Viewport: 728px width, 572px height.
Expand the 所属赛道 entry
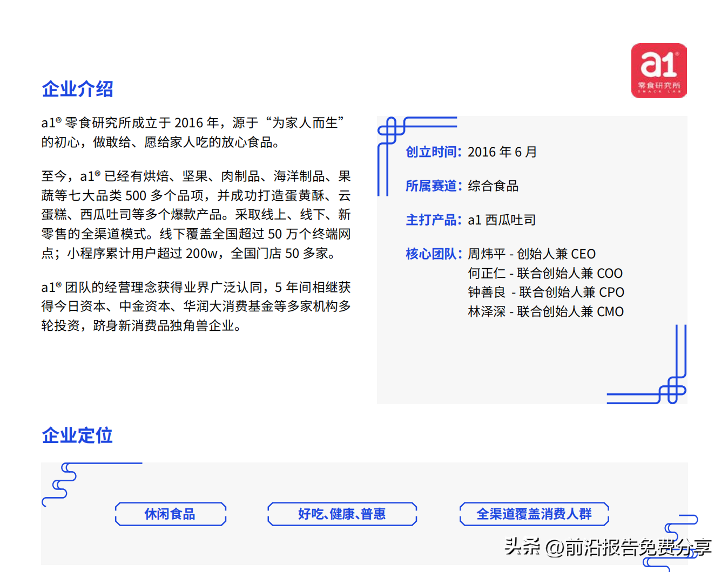point(434,186)
